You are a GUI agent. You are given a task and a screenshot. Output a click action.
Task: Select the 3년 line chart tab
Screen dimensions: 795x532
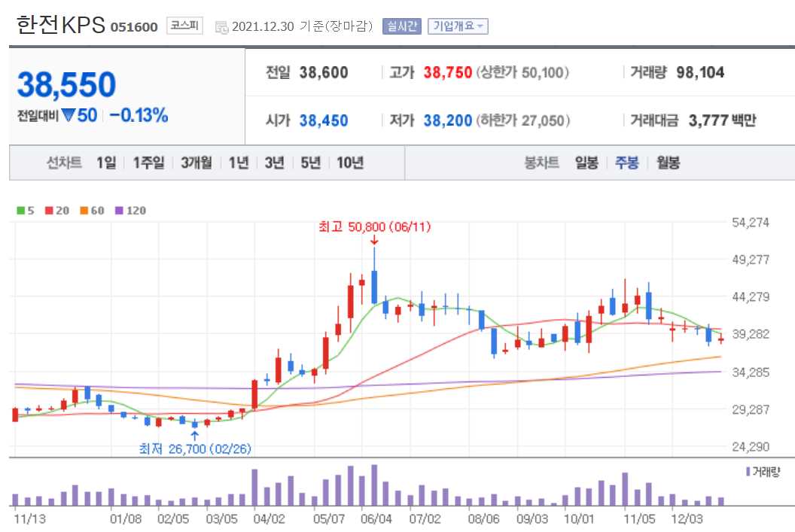tap(274, 163)
